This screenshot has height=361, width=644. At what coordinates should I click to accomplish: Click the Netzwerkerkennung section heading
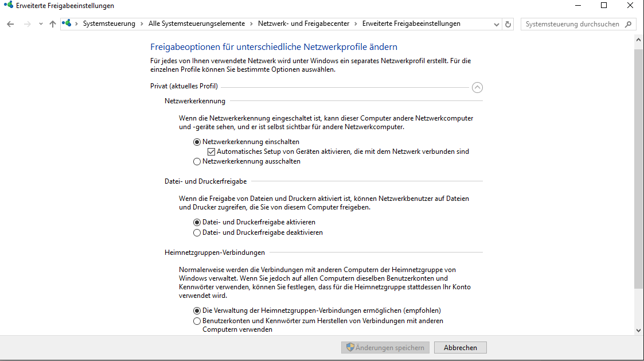(195, 101)
